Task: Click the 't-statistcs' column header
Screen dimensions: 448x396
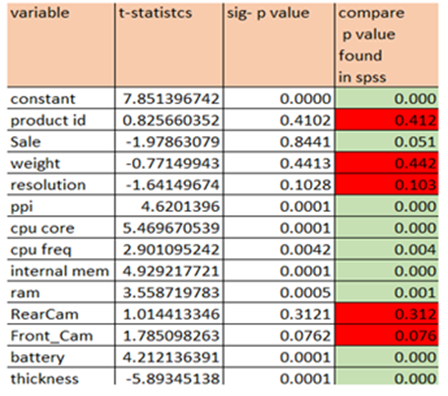Action: (x=169, y=45)
